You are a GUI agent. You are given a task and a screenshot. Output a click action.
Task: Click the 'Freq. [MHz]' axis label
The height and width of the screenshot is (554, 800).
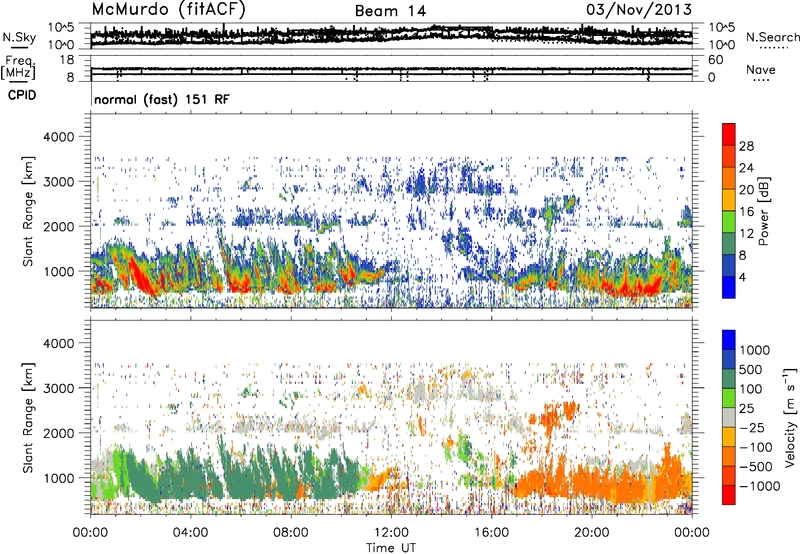coord(19,68)
